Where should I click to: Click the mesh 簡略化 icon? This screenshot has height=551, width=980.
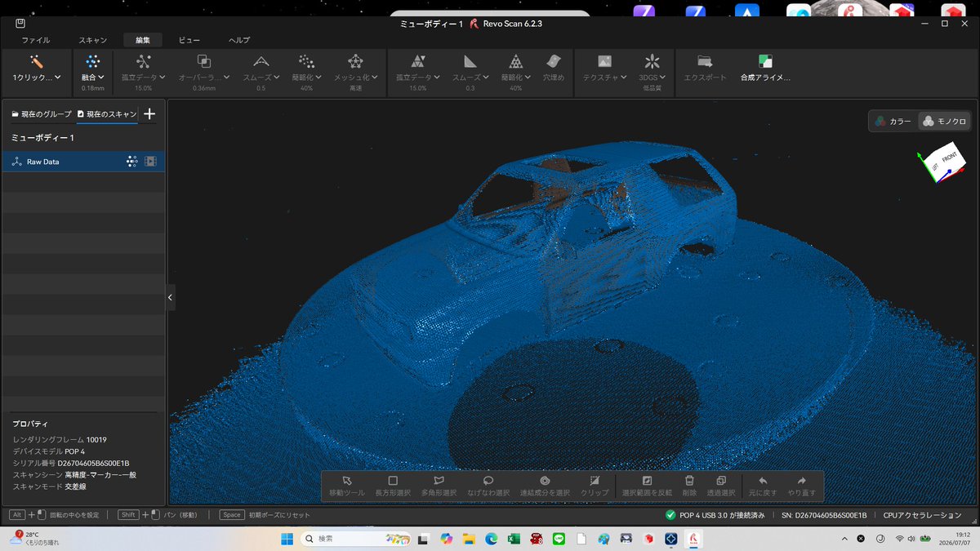(515, 61)
